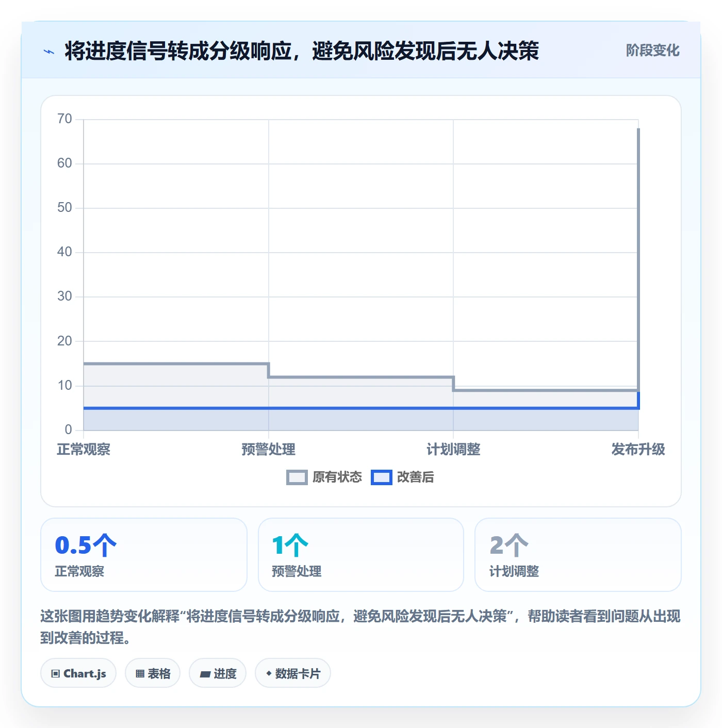Click the description paragraph starting 这张图用趋势变化
This screenshot has width=722, height=728.
pos(360,627)
